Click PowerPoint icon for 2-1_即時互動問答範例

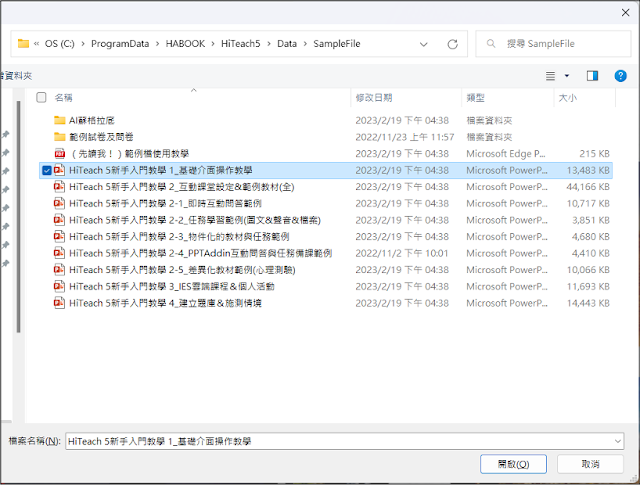60,203
